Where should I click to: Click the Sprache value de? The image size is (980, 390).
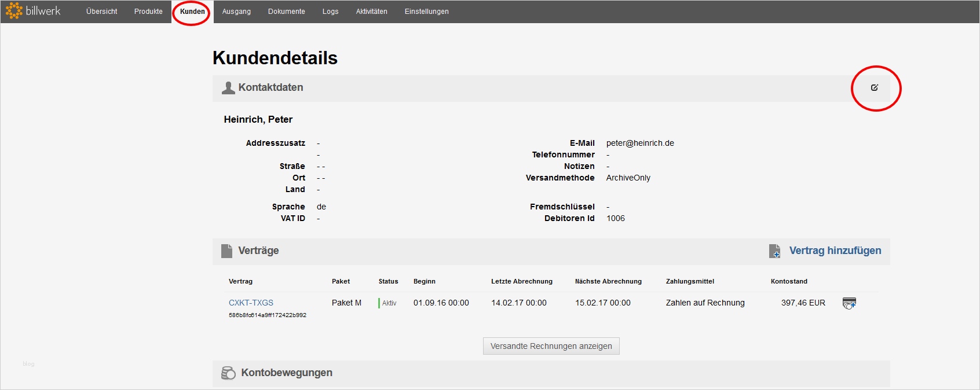pyautogui.click(x=321, y=207)
